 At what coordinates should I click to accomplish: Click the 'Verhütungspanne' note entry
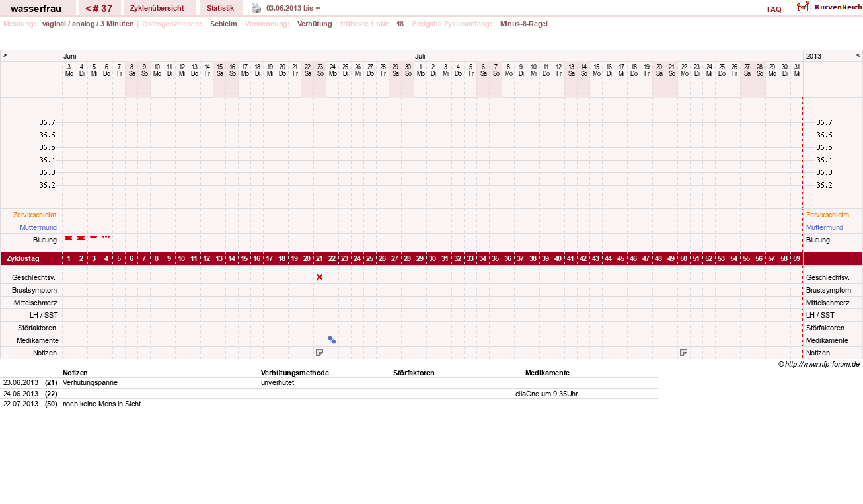pos(91,382)
